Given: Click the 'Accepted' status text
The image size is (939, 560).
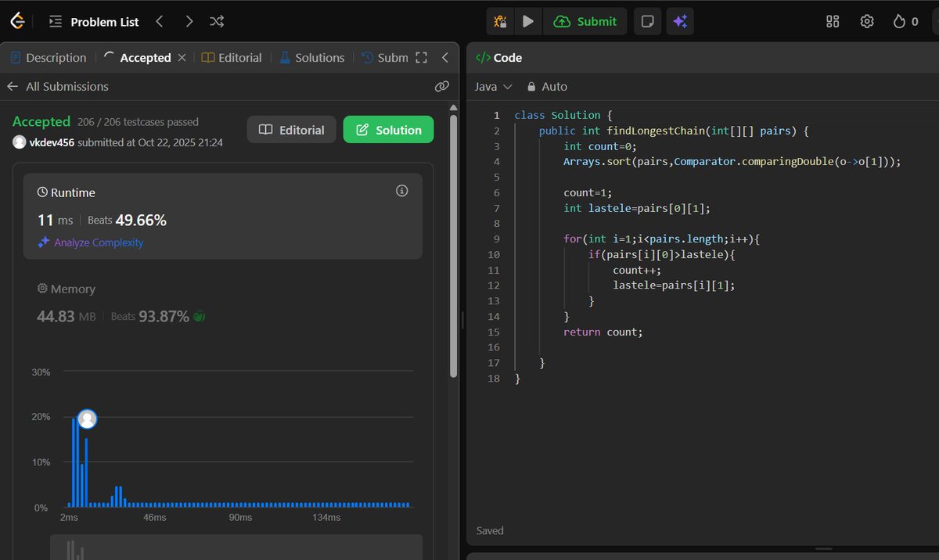Looking at the screenshot, I should point(41,121).
